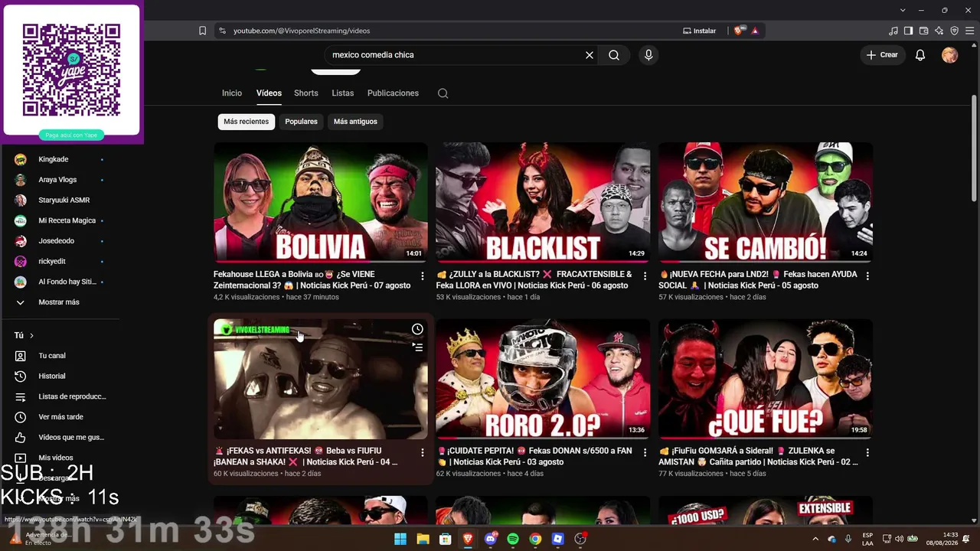Open options for the BLACKLIST video
Screen dimensions: 980x551
[x=645, y=275]
